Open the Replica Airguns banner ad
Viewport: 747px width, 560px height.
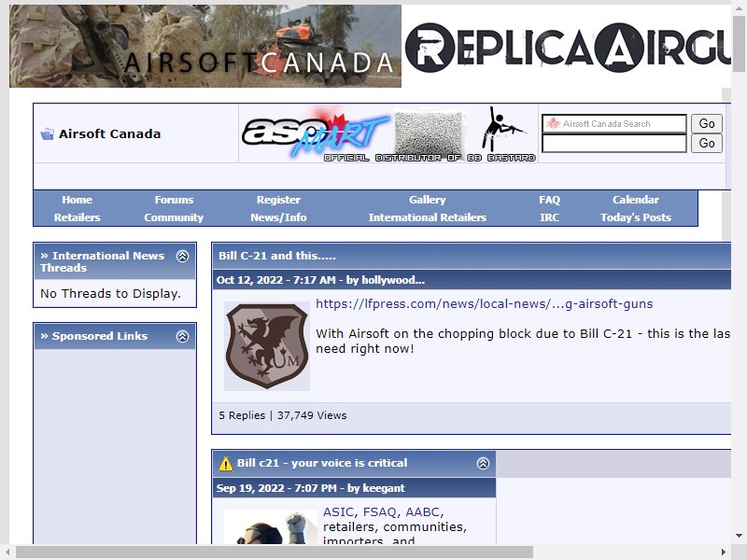pyautogui.click(x=568, y=46)
